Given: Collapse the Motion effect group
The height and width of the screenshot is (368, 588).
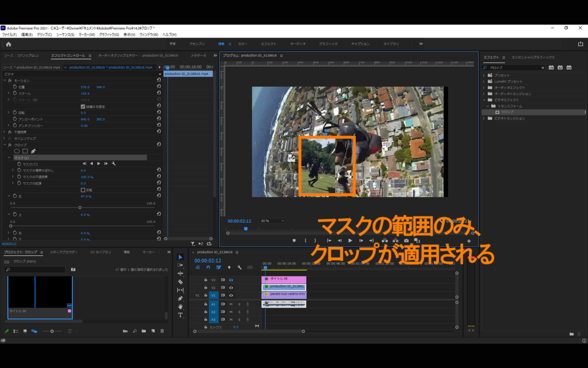Looking at the screenshot, I should pyautogui.click(x=5, y=80).
